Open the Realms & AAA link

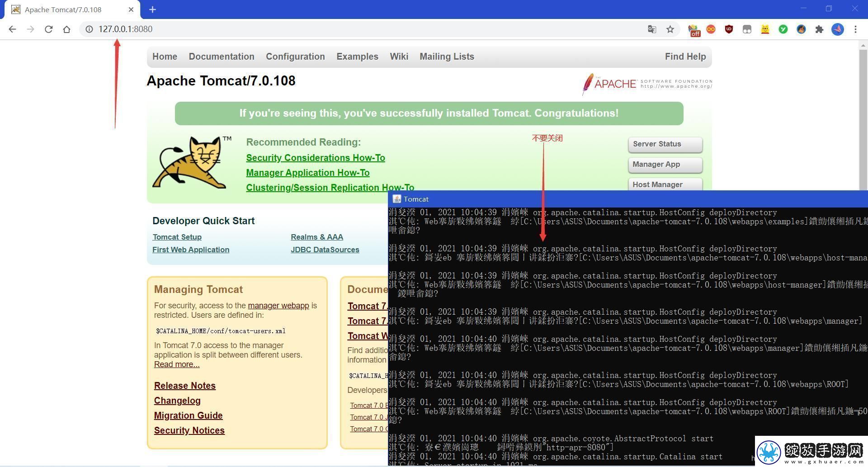[x=317, y=237]
